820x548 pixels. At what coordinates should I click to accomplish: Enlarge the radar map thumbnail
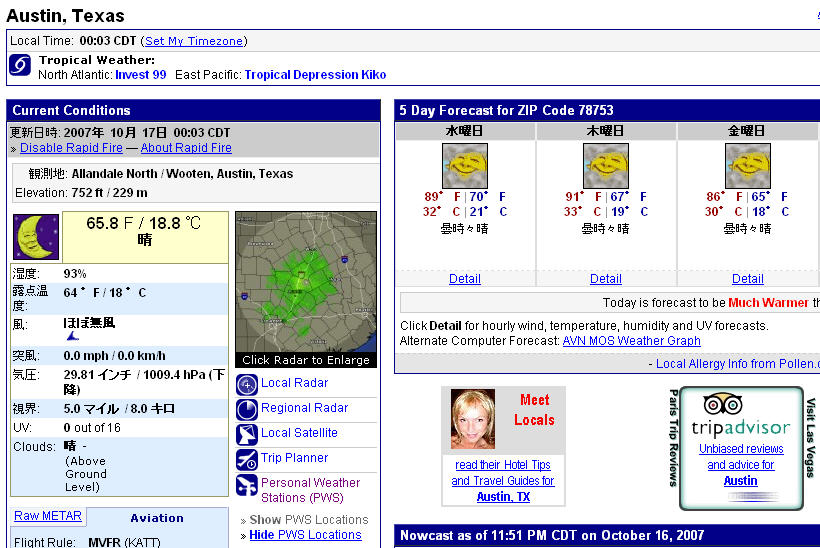(x=306, y=289)
